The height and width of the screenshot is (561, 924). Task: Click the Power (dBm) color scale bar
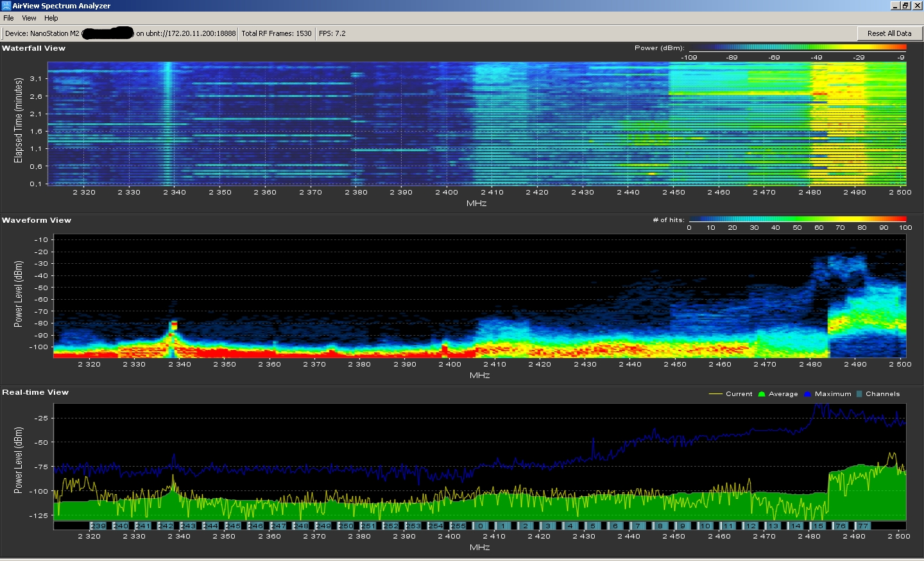[x=797, y=47]
